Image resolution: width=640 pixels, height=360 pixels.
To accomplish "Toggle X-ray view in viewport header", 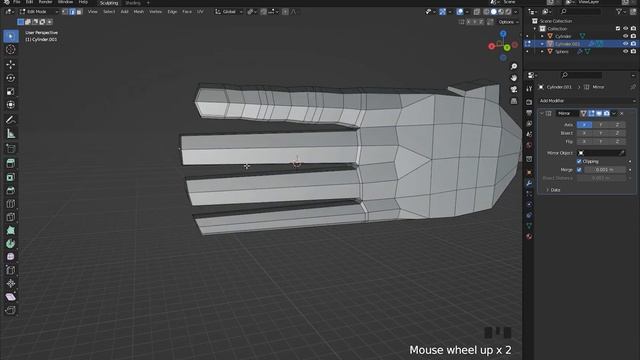I will (477, 12).
